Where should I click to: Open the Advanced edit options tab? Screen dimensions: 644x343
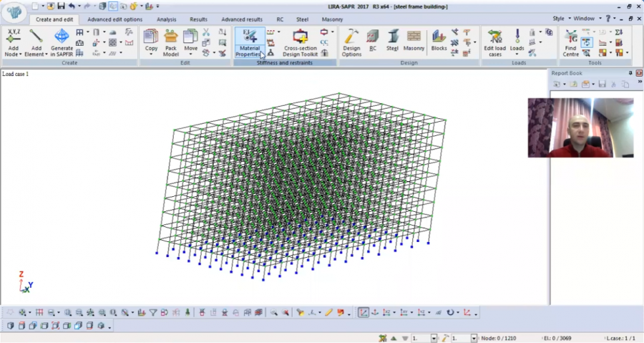coord(114,19)
